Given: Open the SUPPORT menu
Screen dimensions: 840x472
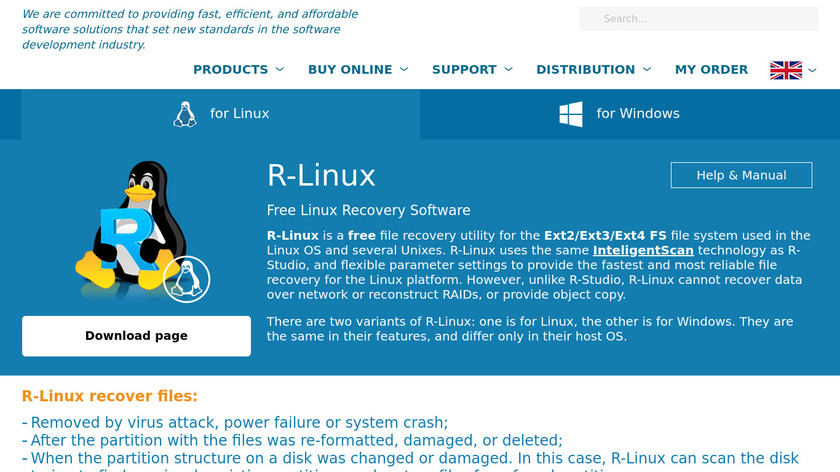Looking at the screenshot, I should [464, 70].
